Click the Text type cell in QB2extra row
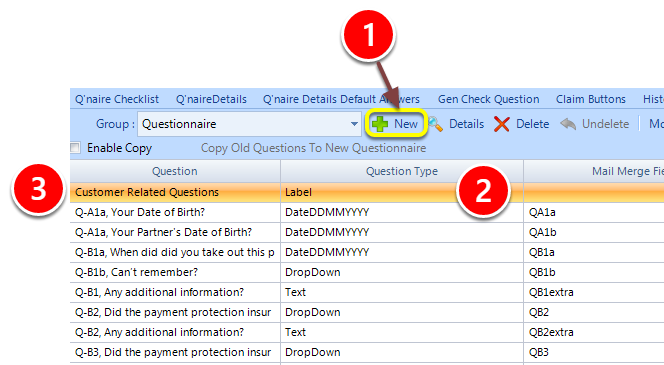 [402, 332]
